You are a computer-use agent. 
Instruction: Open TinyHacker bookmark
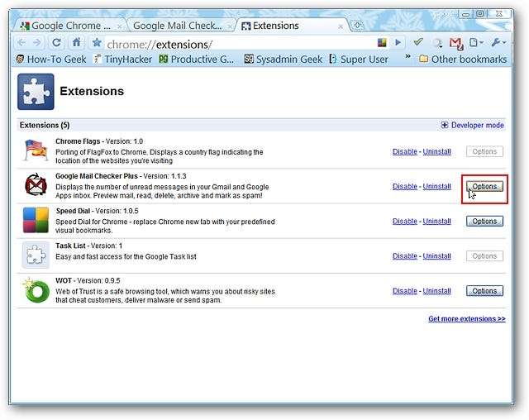click(123, 60)
